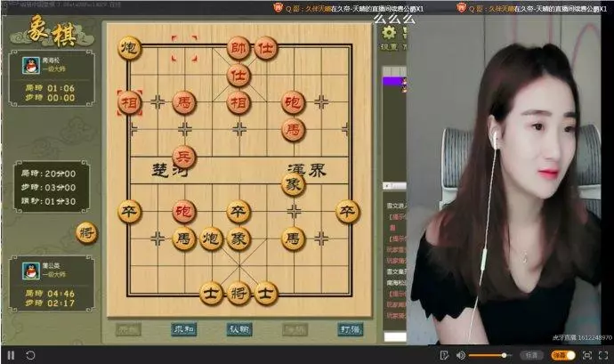
Task: Click the black 將 piece at bottom palace
Action: [238, 294]
